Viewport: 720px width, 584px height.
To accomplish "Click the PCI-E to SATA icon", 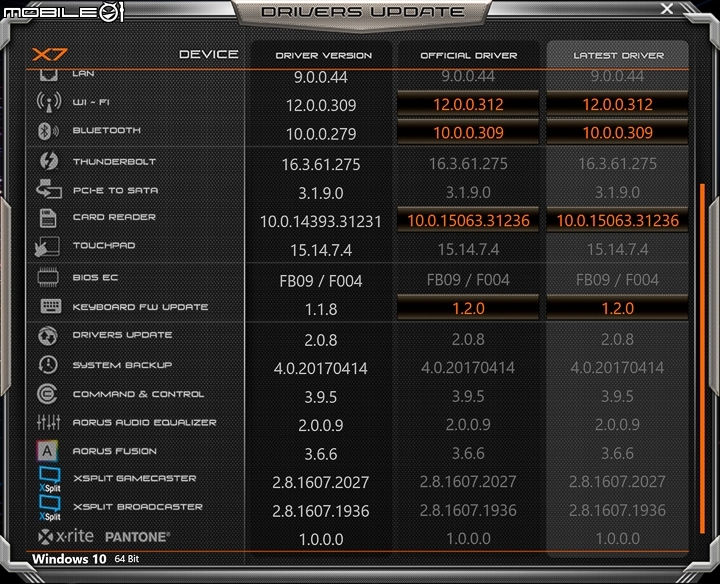I will [x=49, y=189].
